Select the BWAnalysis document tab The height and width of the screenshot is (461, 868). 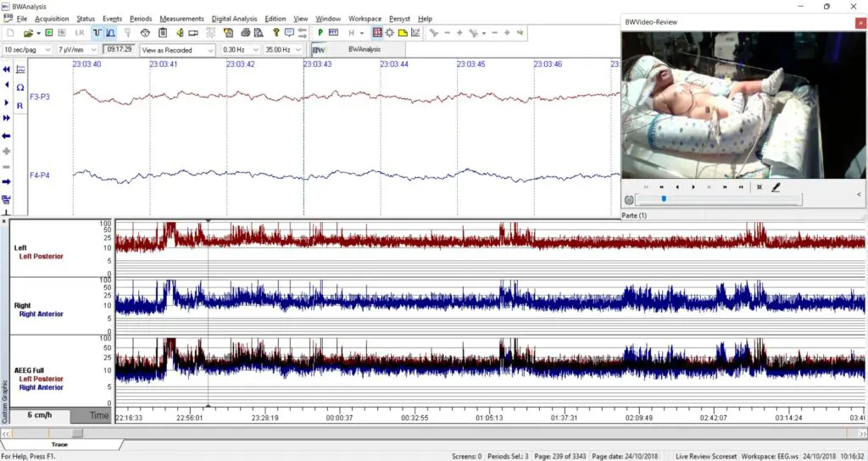coord(358,49)
